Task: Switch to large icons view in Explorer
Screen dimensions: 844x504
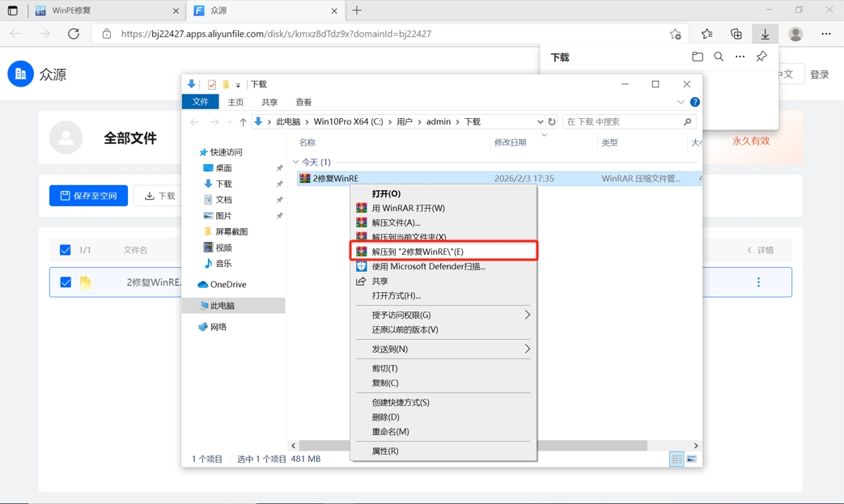Action: coord(691,460)
